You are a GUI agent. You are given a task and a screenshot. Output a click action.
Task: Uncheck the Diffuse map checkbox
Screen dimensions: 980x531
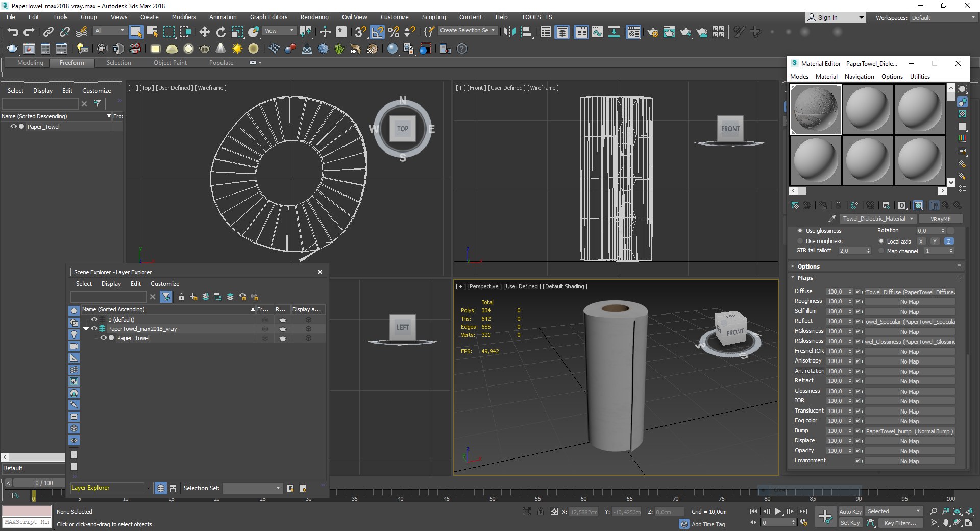tap(858, 292)
